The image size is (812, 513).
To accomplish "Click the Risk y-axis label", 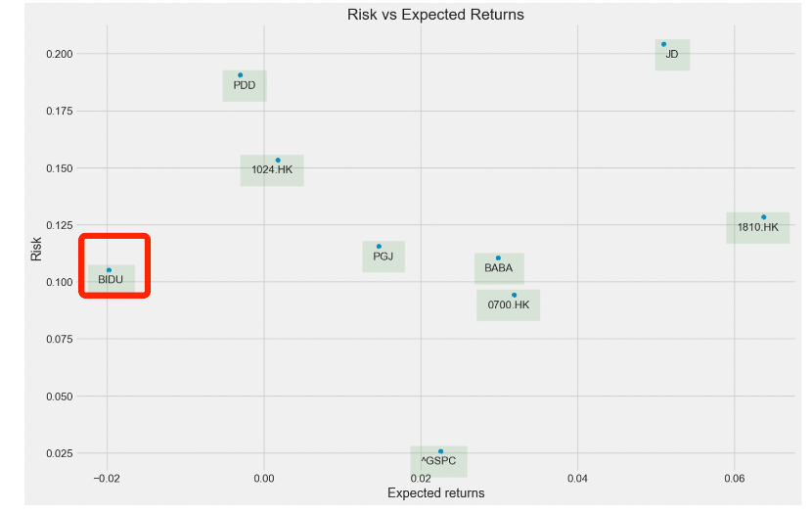I will 37,250.
